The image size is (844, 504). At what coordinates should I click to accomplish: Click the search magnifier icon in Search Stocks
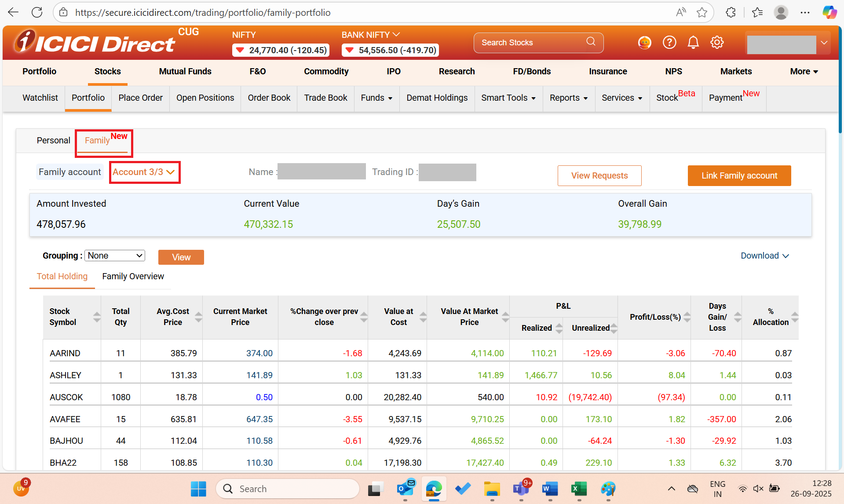(x=591, y=42)
